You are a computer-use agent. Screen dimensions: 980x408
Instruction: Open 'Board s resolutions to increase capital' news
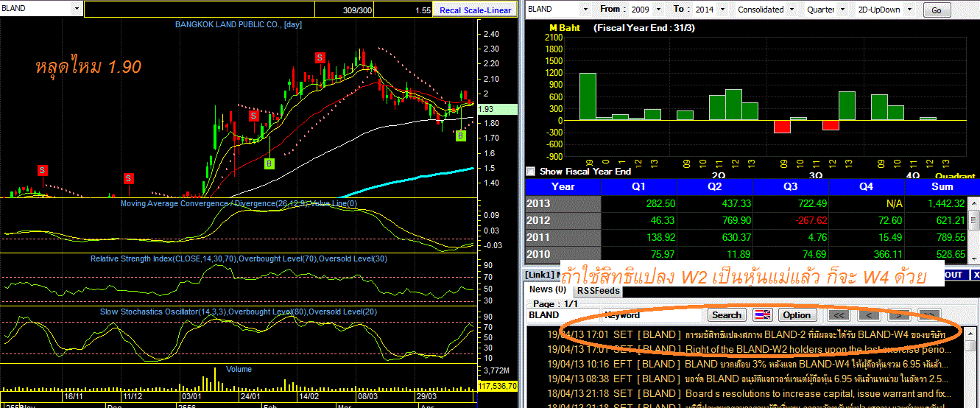746,393
